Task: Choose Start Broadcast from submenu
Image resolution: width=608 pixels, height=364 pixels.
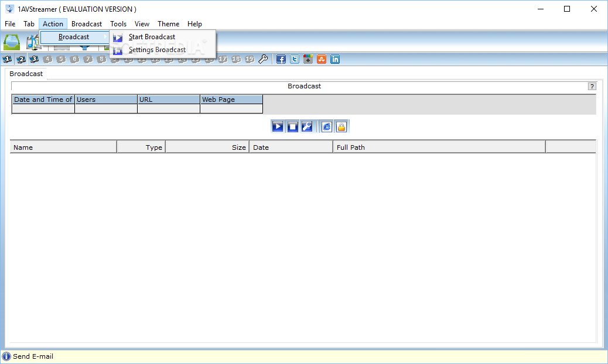Action: 162,37
